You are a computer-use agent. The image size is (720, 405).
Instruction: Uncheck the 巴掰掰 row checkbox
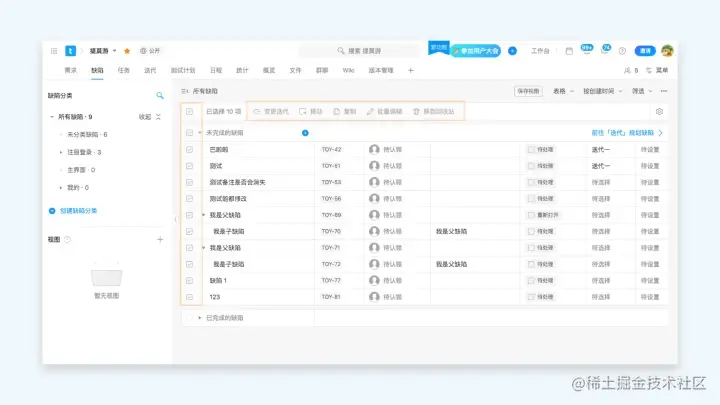190,150
